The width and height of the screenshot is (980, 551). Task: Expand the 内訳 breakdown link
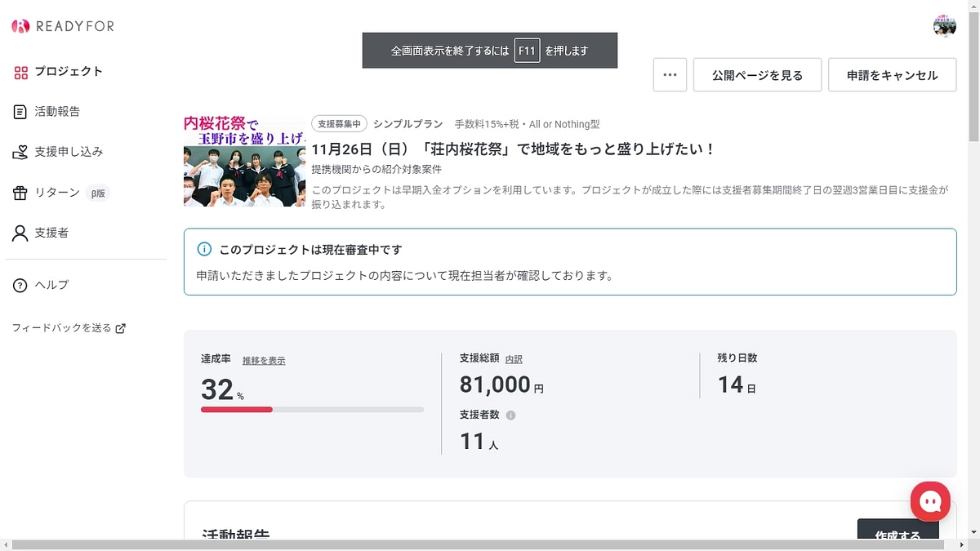click(514, 359)
